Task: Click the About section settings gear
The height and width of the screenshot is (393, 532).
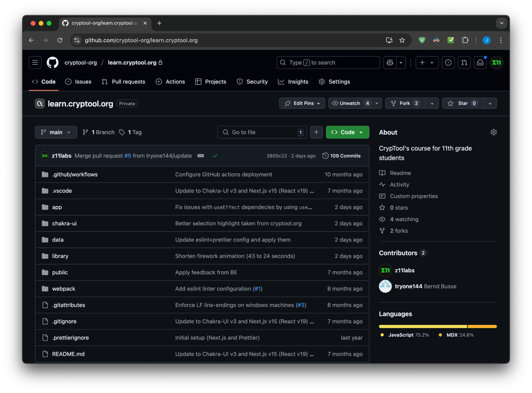Action: pyautogui.click(x=493, y=132)
